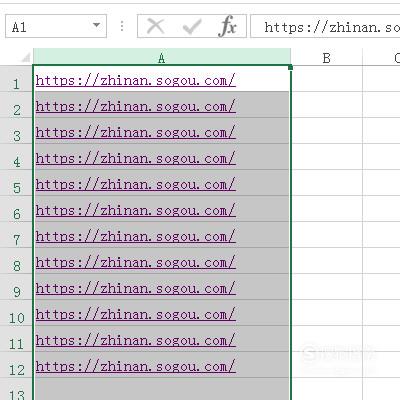400x400 pixels.
Task: Select row 11 header
Action: (16, 339)
